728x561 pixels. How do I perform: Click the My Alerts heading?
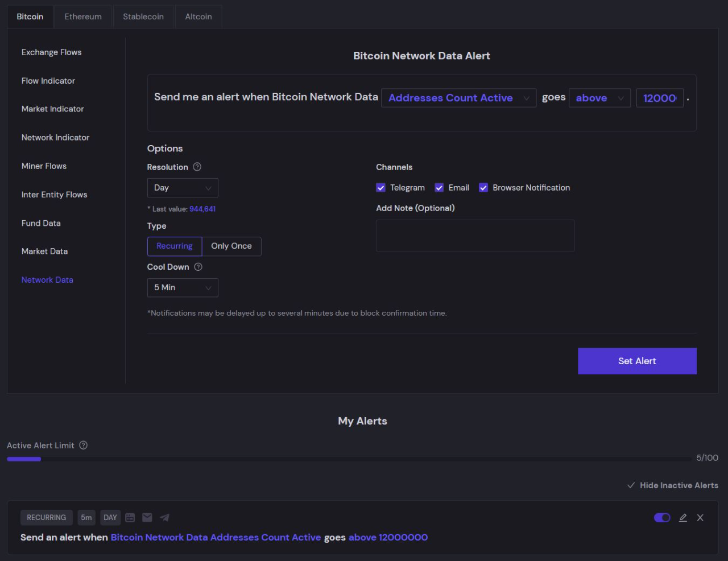[x=363, y=421]
